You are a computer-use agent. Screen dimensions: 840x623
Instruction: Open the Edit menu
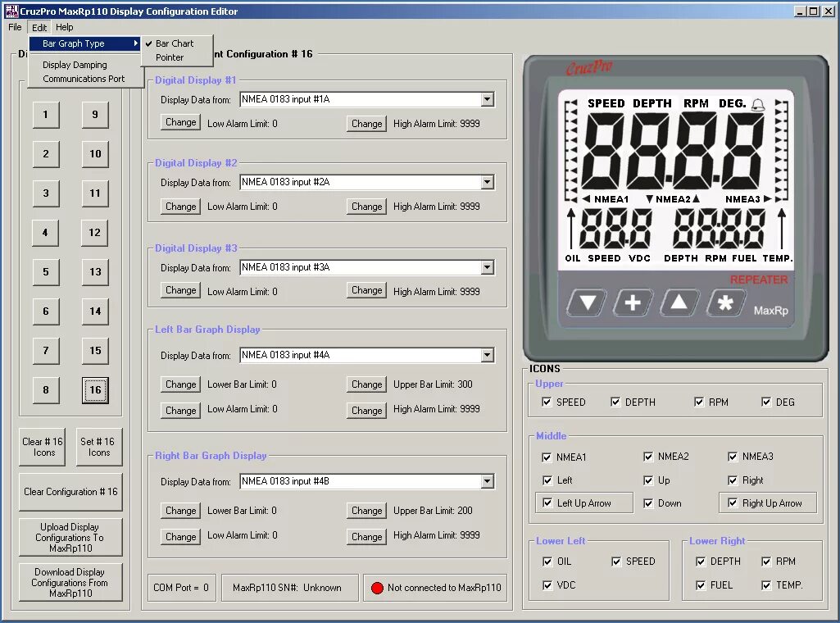[x=39, y=27]
